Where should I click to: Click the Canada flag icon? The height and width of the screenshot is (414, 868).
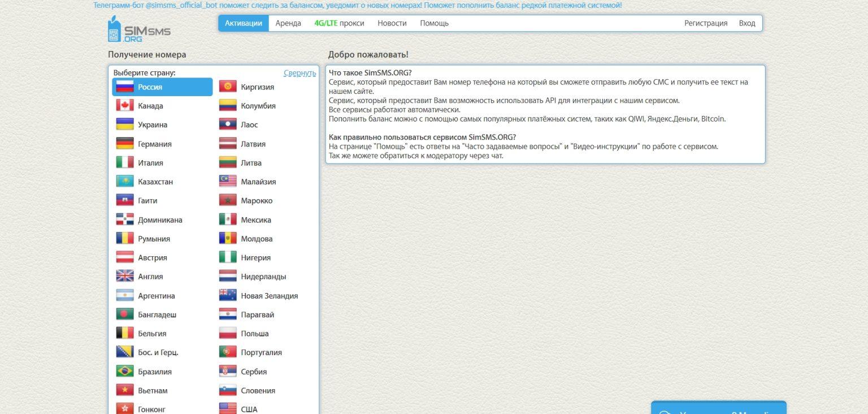click(125, 105)
